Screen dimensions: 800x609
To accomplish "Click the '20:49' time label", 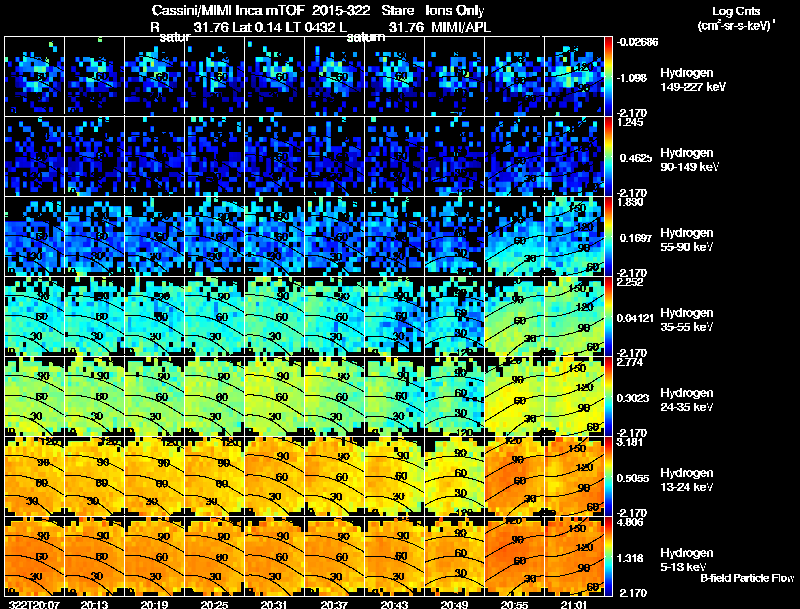I will coord(454,604).
